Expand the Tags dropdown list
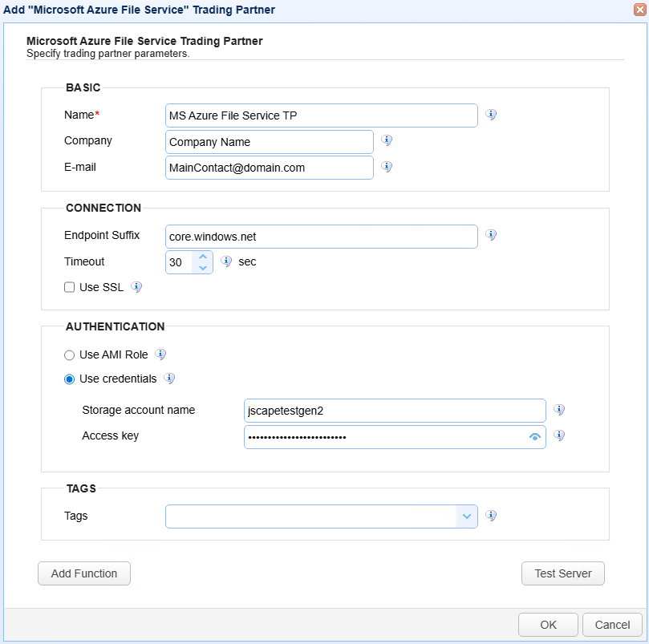 (467, 516)
